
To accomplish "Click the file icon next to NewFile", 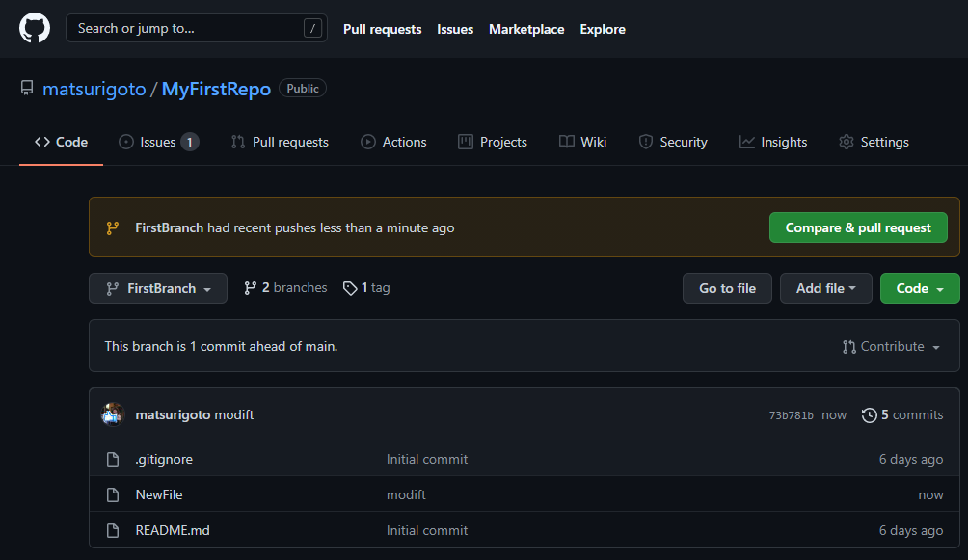I will (113, 495).
